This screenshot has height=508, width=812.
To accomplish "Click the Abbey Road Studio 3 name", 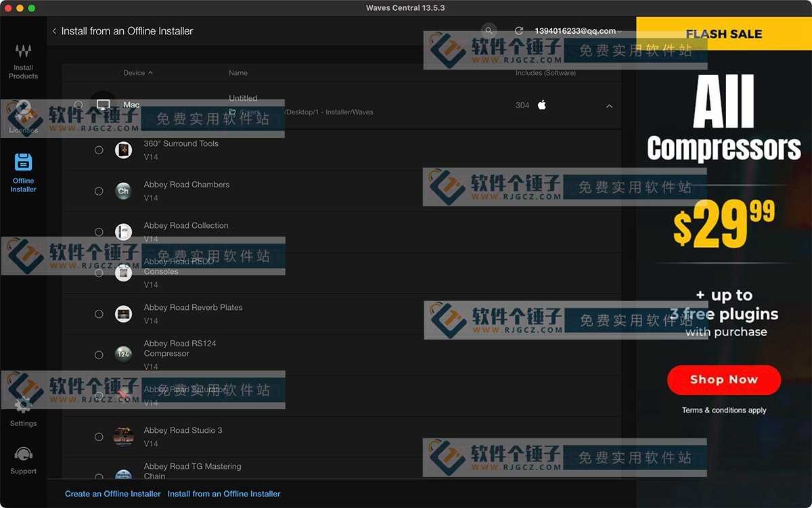I will (183, 430).
